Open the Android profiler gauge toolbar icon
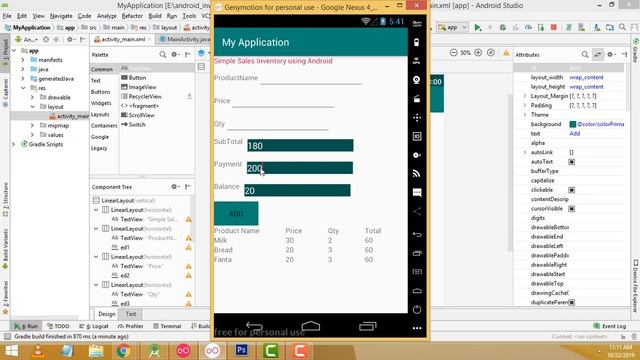Screen dimensions: 640x360 528,27
